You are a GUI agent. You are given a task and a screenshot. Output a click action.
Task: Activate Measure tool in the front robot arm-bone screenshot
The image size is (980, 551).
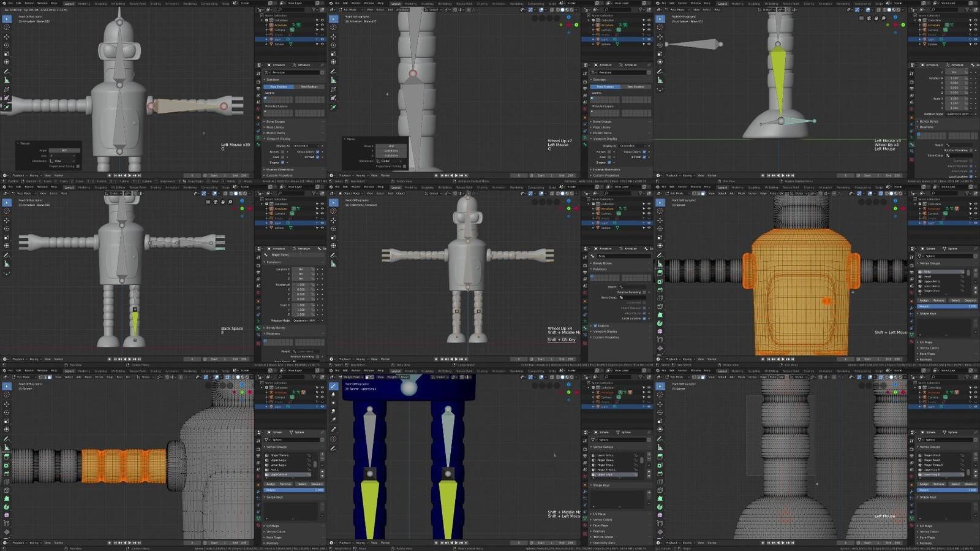pos(7,80)
